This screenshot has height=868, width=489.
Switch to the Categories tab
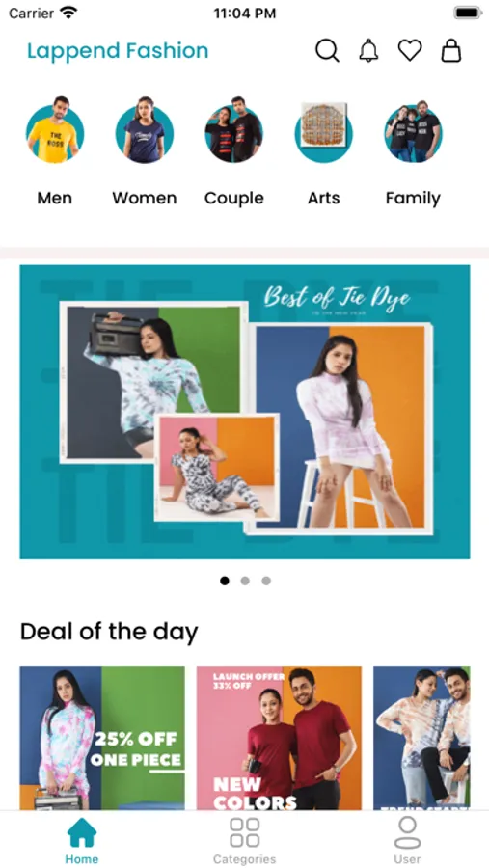point(244,841)
